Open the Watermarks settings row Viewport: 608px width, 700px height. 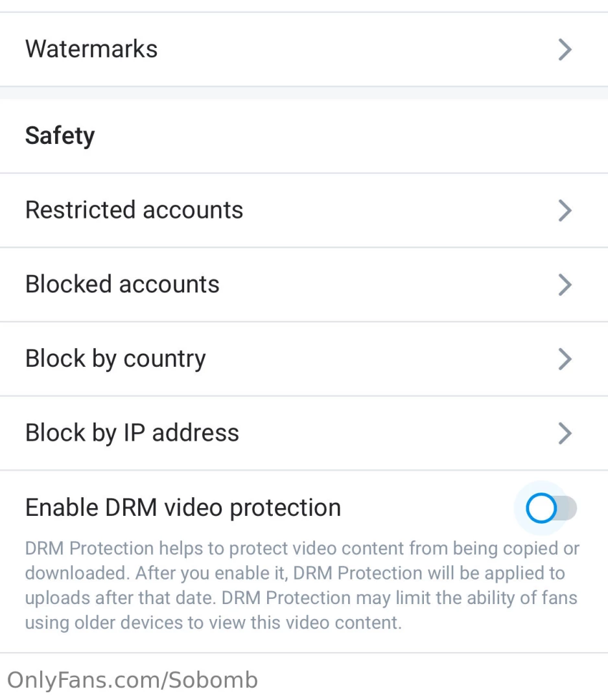303,49
